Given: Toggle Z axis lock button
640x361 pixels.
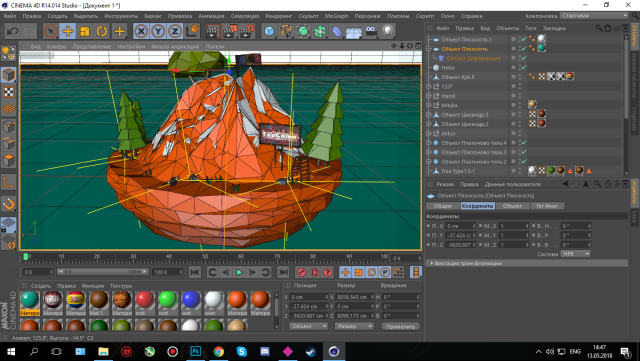Looking at the screenshot, I should 176,31.
